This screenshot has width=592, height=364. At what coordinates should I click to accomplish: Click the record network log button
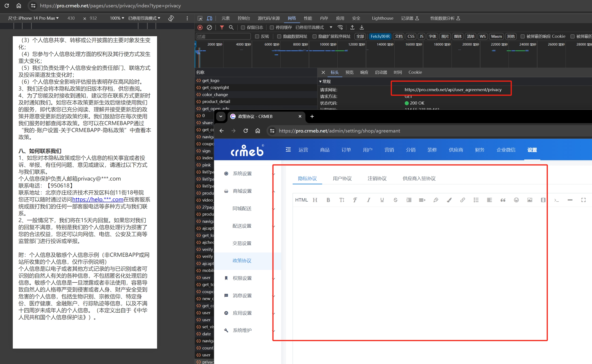click(200, 27)
